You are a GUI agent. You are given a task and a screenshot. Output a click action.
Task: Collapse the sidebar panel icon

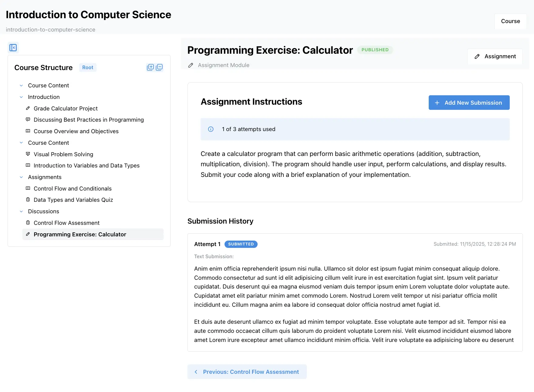[x=13, y=48]
